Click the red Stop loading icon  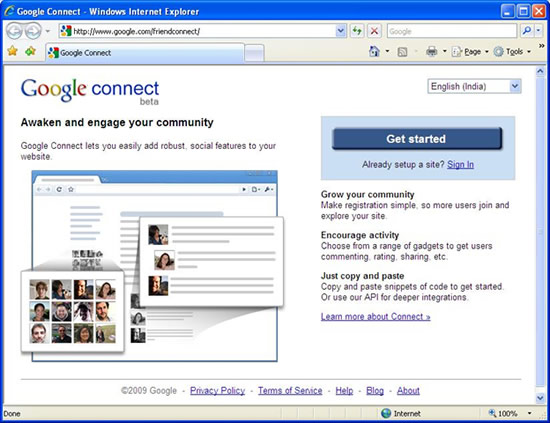pyautogui.click(x=374, y=31)
